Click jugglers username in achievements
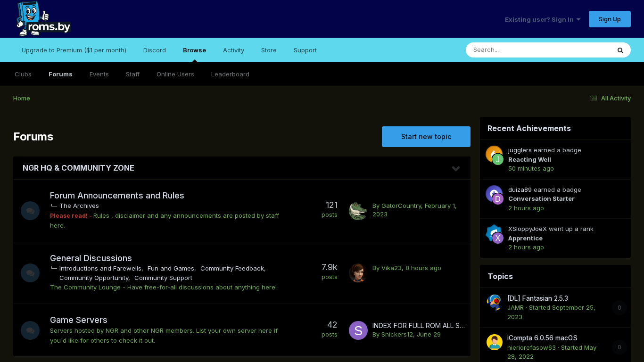Screen dimensions: 644x362 [520, 150]
